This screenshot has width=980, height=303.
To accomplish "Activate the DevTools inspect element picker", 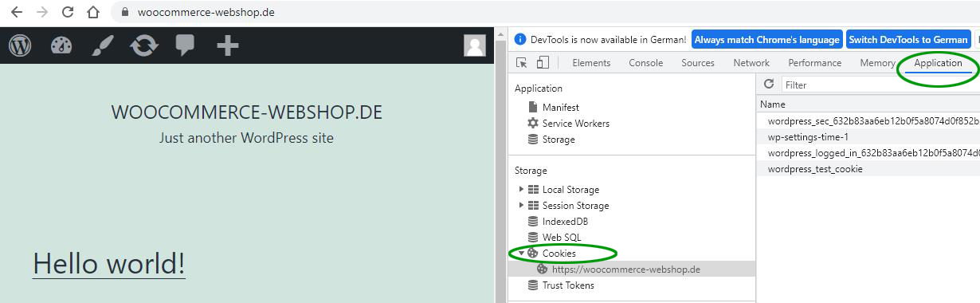I will 522,63.
